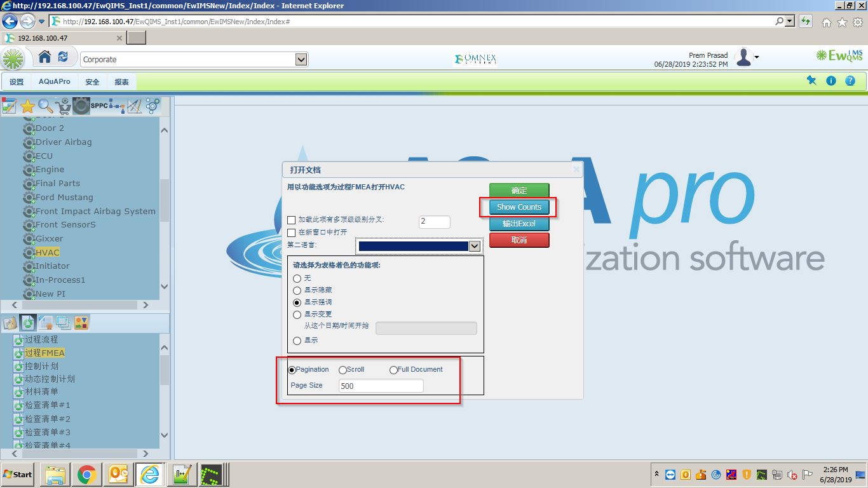The image size is (868, 488).
Task: Click the user profile avatar icon
Action: (x=743, y=58)
